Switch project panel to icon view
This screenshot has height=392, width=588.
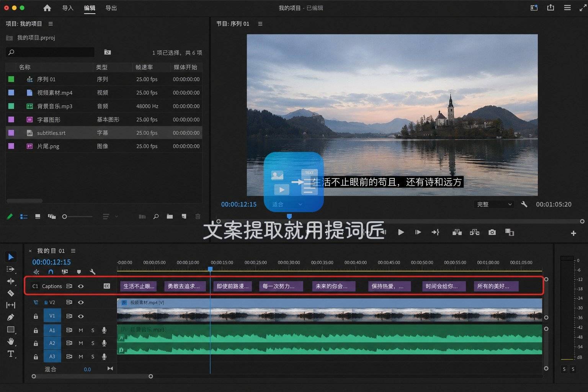(x=38, y=216)
